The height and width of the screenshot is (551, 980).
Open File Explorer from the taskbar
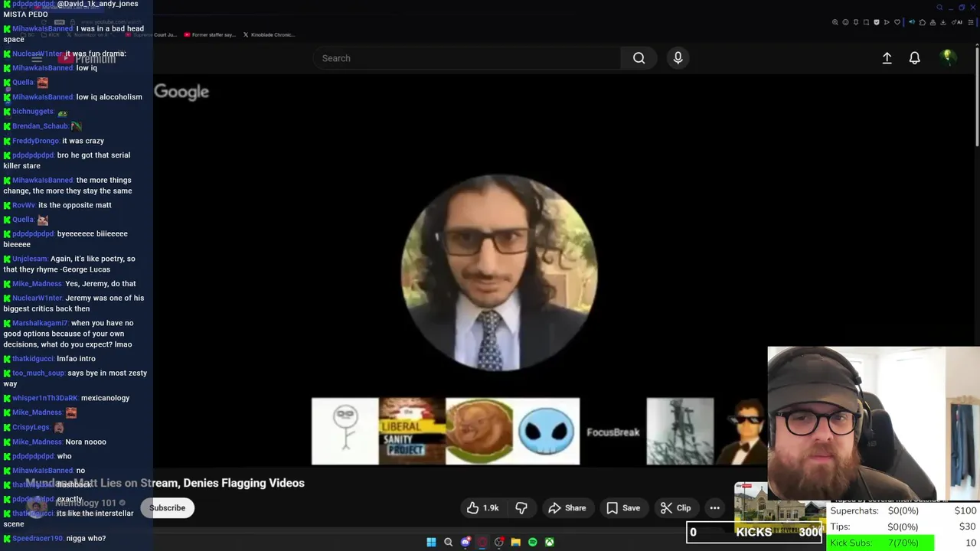pos(516,542)
